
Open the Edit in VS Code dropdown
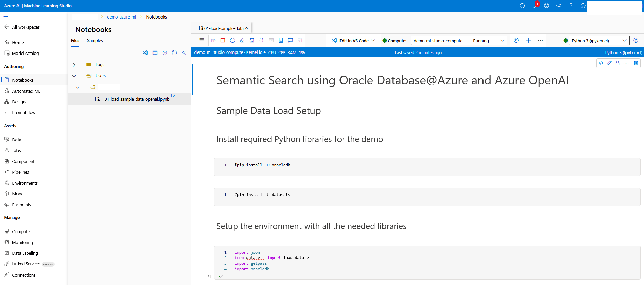[x=354, y=41]
